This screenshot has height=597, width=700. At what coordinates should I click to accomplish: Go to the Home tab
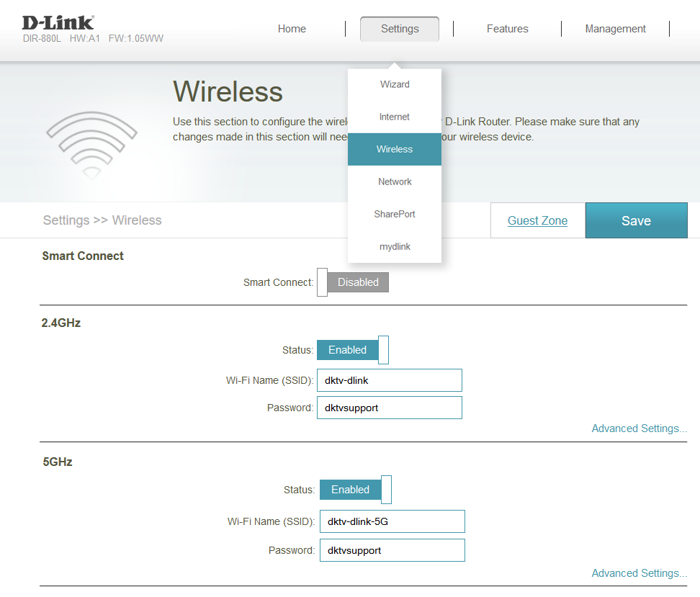(292, 29)
